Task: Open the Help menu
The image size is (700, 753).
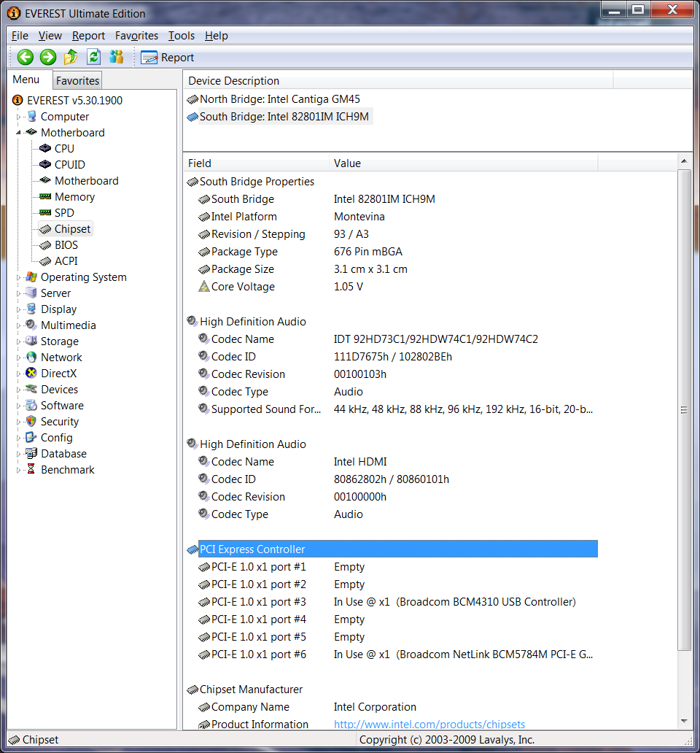Action: pos(217,36)
